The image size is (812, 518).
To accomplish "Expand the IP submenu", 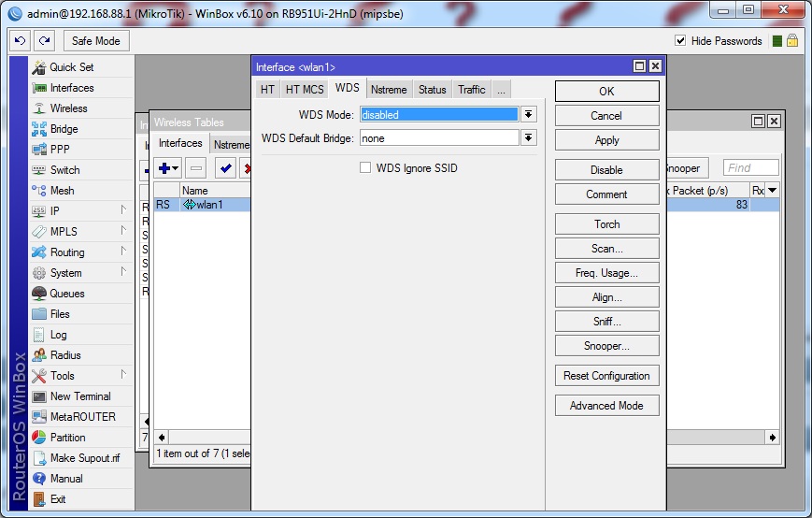I will pos(123,209).
